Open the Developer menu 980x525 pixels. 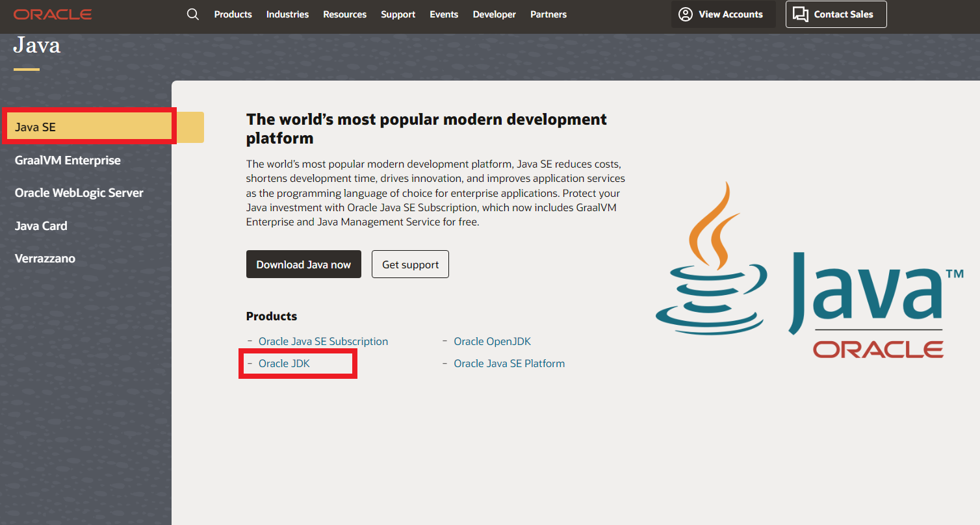click(x=494, y=14)
